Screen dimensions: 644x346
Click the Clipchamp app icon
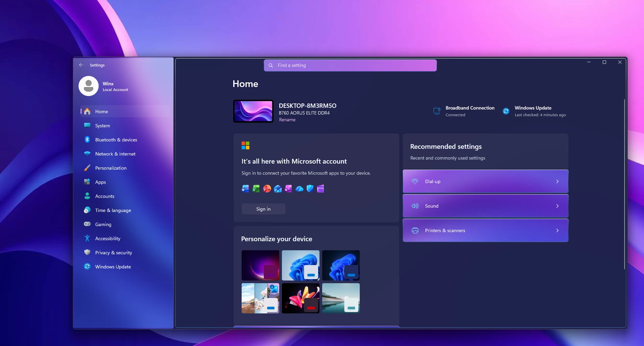tap(320, 189)
